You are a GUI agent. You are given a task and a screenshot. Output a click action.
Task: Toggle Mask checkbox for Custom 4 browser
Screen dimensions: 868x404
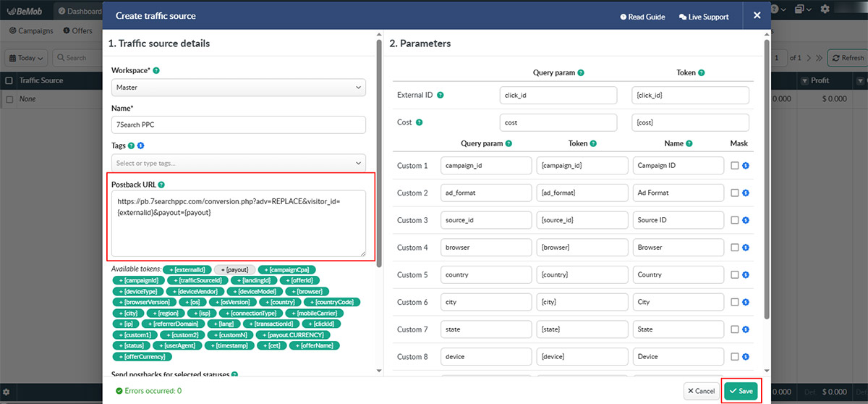point(735,248)
